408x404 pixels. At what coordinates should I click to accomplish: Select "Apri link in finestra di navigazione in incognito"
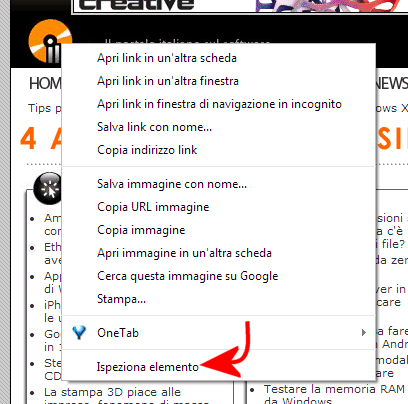click(219, 104)
